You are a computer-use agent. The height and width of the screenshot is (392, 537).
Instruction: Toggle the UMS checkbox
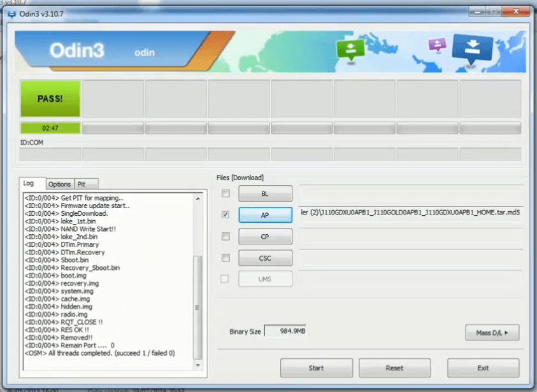[x=225, y=279]
